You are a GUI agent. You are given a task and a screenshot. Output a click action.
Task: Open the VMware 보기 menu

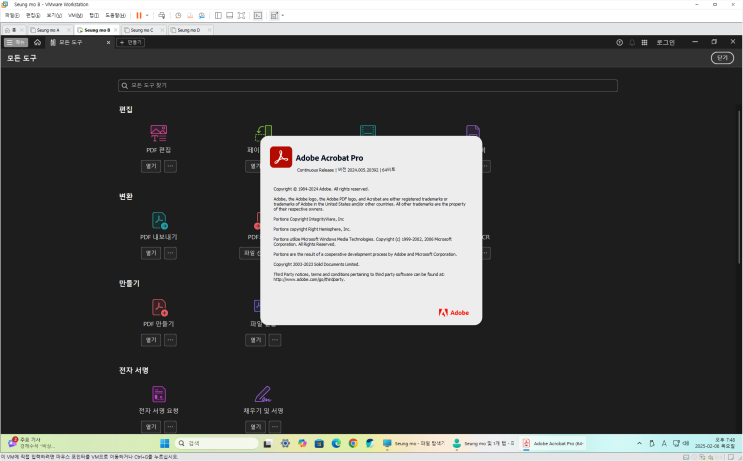[x=54, y=15]
